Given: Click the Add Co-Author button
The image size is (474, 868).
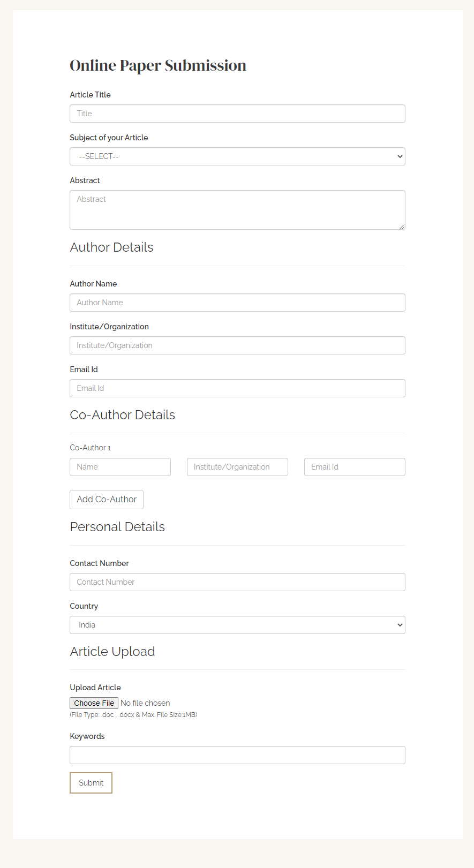Looking at the screenshot, I should point(106,499).
